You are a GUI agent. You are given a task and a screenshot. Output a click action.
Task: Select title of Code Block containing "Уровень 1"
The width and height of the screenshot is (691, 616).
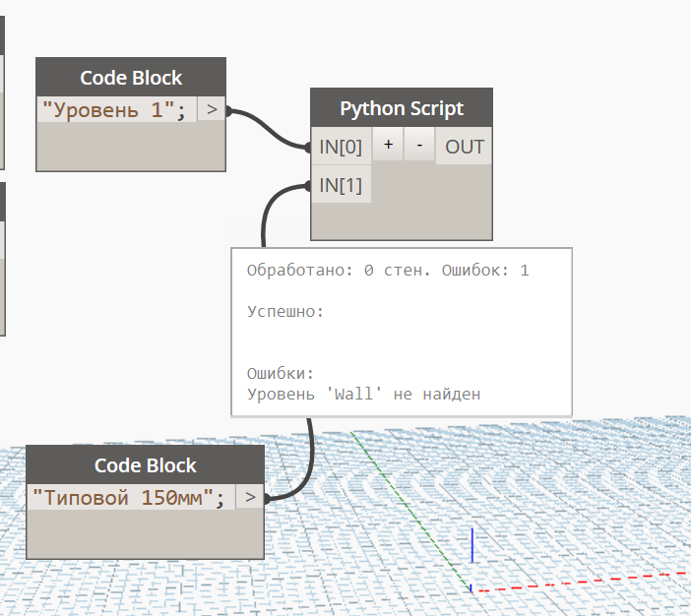click(x=131, y=78)
